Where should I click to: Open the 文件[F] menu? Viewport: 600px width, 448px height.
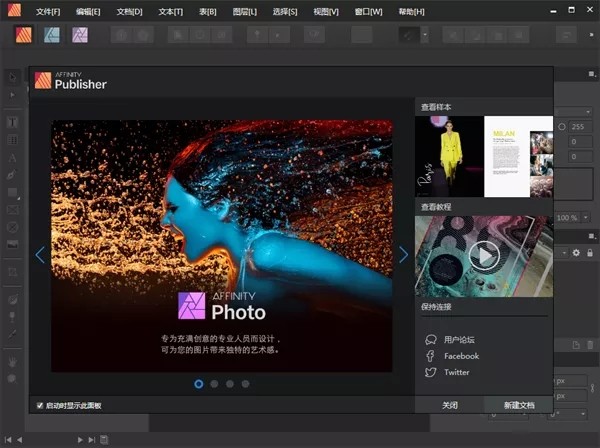point(48,11)
